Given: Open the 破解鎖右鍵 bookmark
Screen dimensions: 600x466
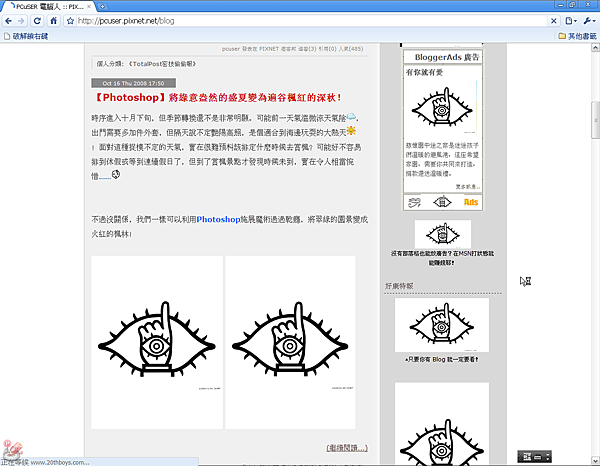Looking at the screenshot, I should click(26, 36).
